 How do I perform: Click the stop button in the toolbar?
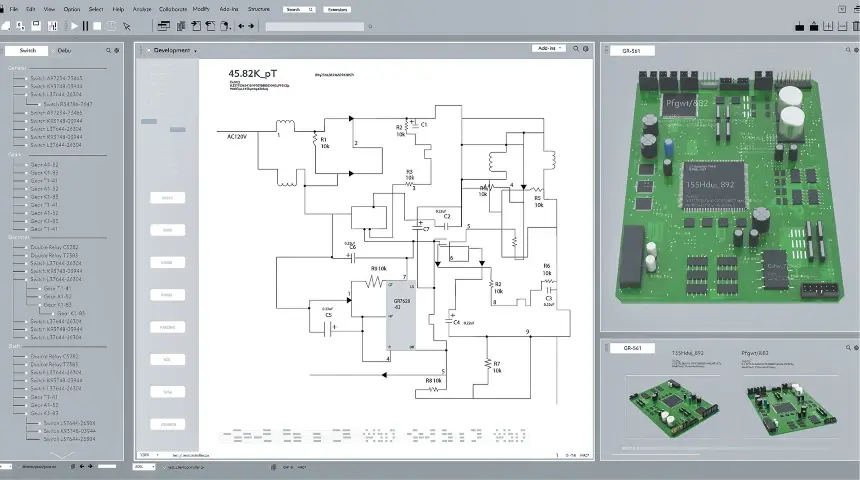pyautogui.click(x=98, y=26)
